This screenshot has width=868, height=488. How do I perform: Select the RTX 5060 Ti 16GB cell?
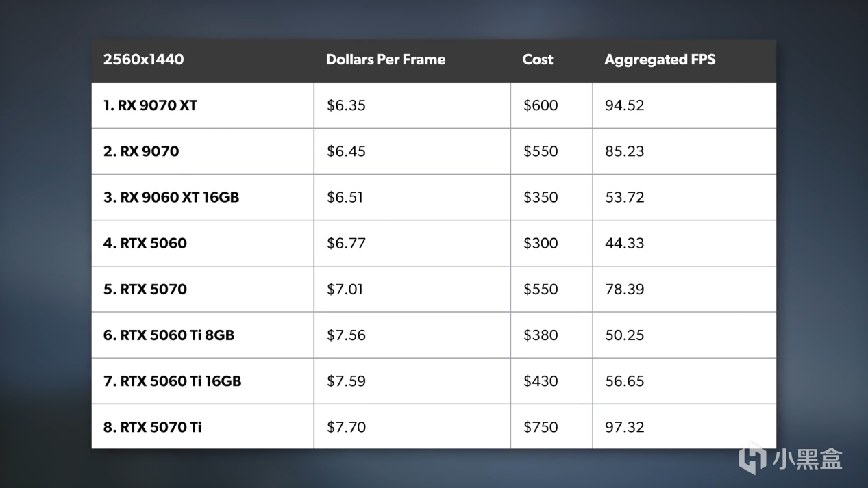(x=173, y=381)
